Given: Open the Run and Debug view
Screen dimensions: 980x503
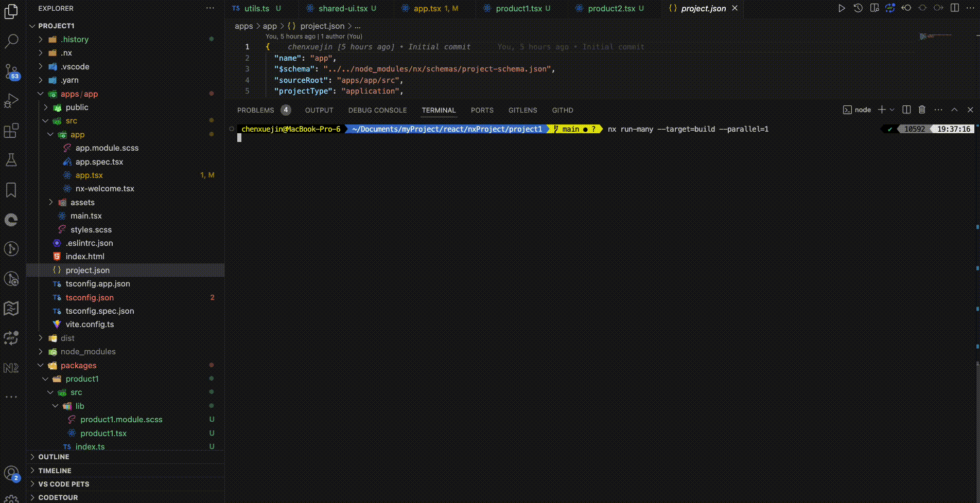Looking at the screenshot, I should [11, 101].
